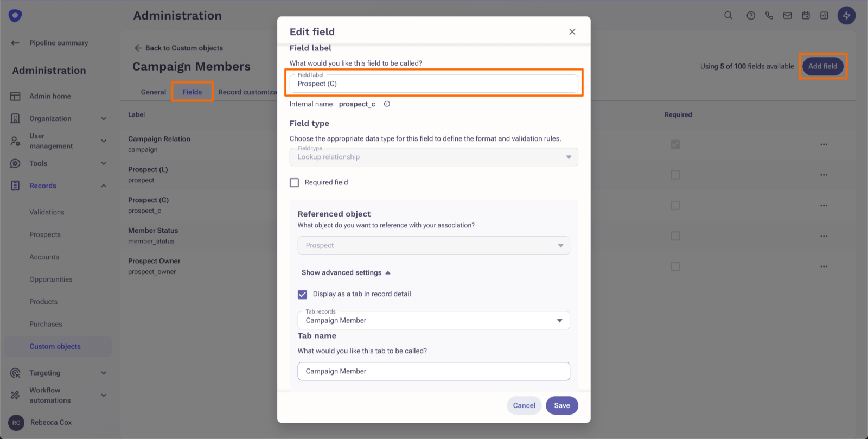Open the search icon in the top bar
The height and width of the screenshot is (439, 868).
(728, 16)
